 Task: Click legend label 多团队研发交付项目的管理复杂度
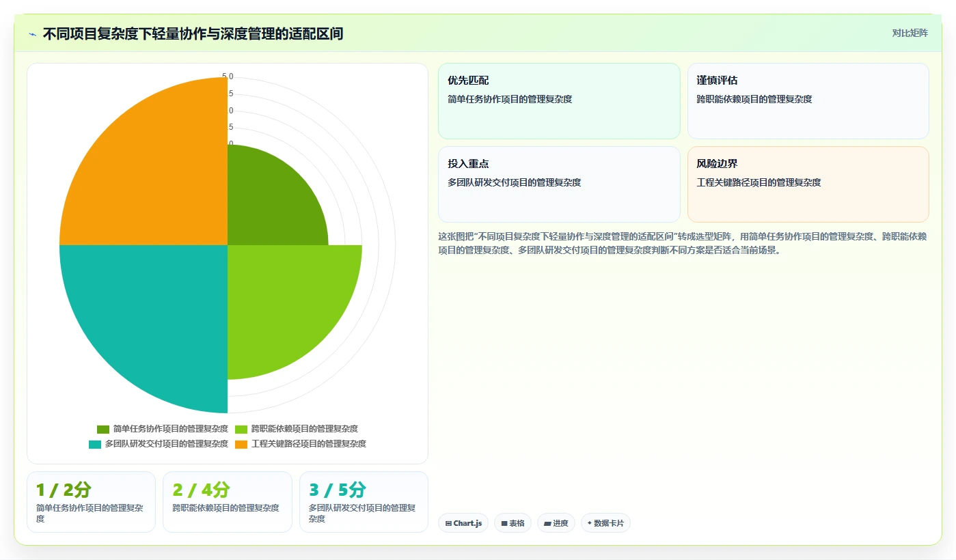[x=167, y=444]
